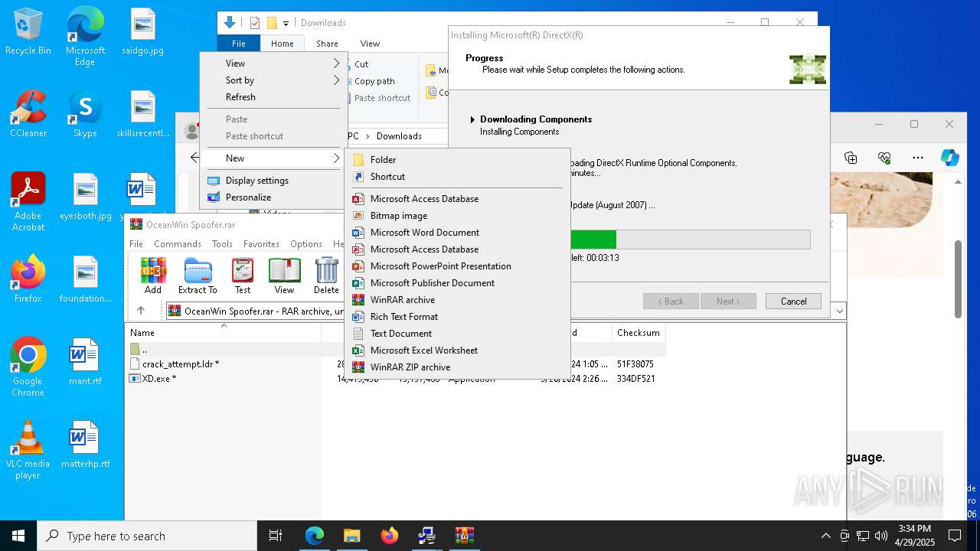Select XD.exe in the archive list
The width and height of the screenshot is (980, 551).
[x=158, y=379]
